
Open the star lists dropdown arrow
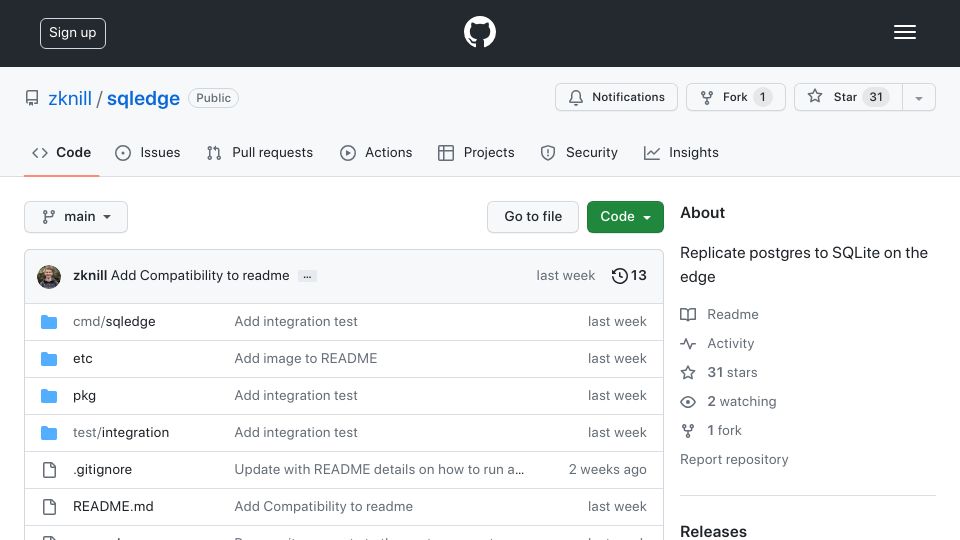coord(918,97)
